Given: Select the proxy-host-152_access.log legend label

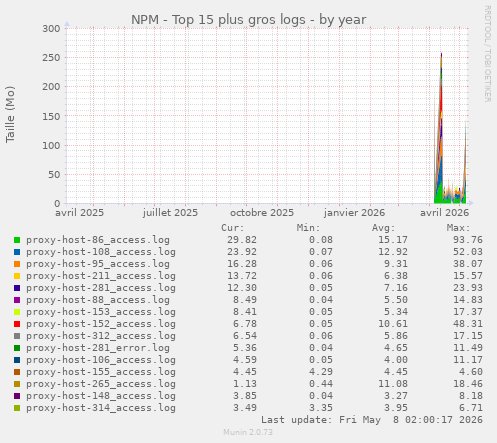Looking at the screenshot, I should pos(101,324).
